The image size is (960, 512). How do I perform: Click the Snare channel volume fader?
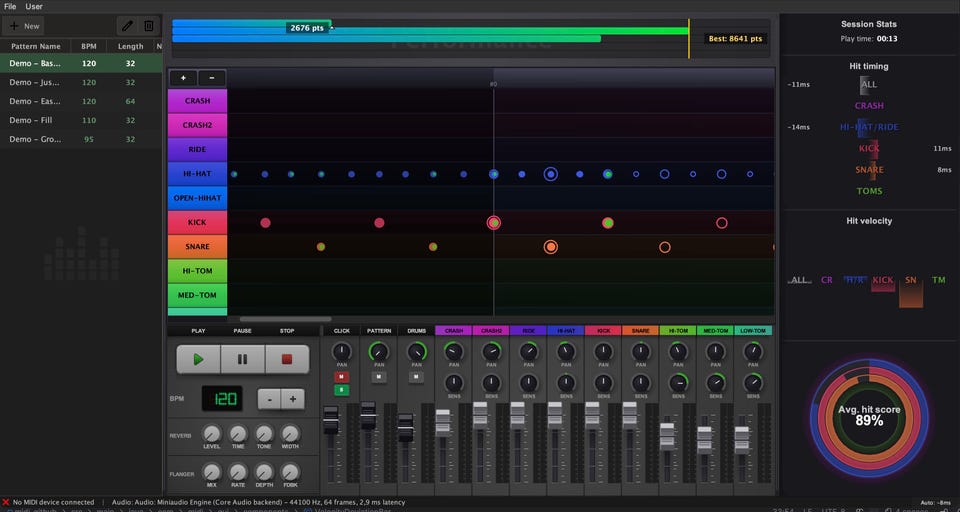(x=630, y=414)
